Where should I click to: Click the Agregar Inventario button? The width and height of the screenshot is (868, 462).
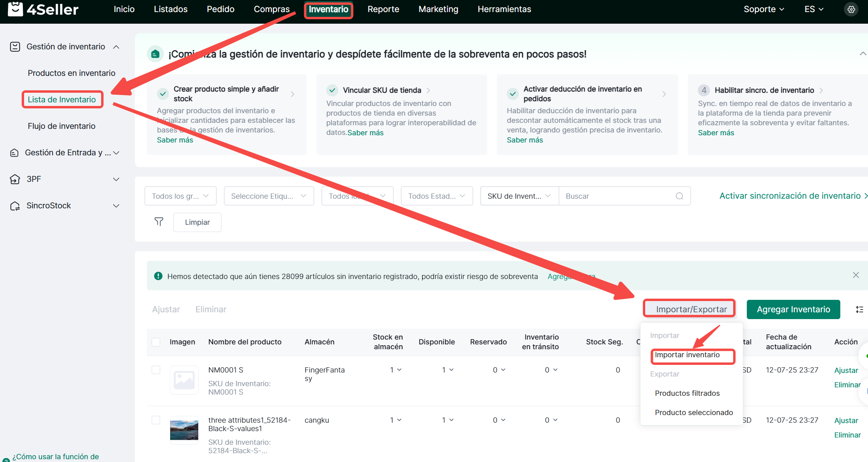click(793, 309)
